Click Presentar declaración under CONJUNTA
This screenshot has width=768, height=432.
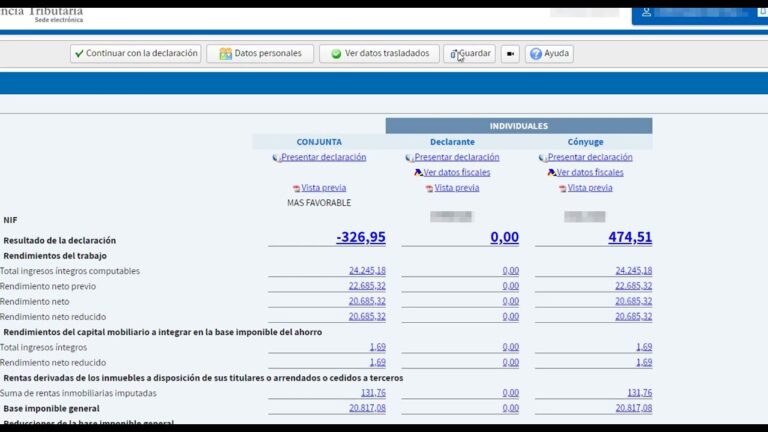[323, 157]
